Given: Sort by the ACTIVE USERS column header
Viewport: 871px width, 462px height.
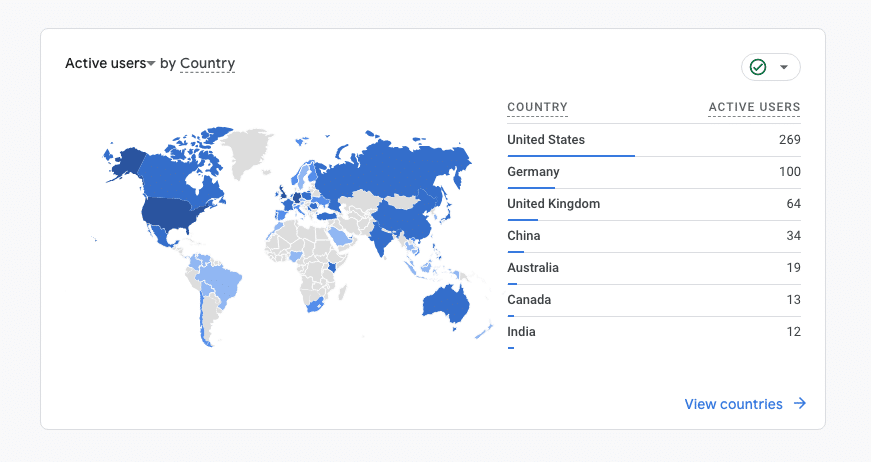Looking at the screenshot, I should (754, 107).
